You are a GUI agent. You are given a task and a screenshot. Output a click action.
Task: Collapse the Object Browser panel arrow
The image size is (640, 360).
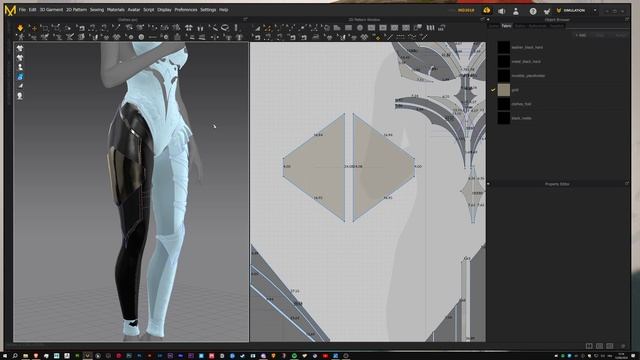click(488, 20)
